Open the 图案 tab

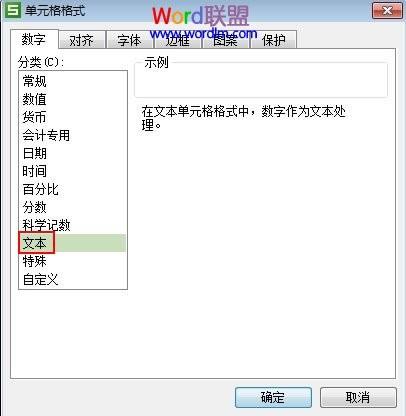point(226,41)
